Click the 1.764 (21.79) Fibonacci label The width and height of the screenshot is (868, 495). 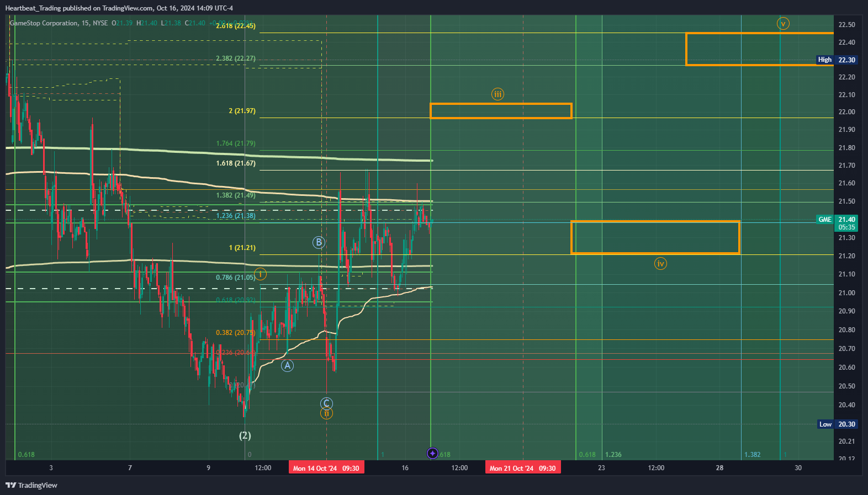[236, 143]
